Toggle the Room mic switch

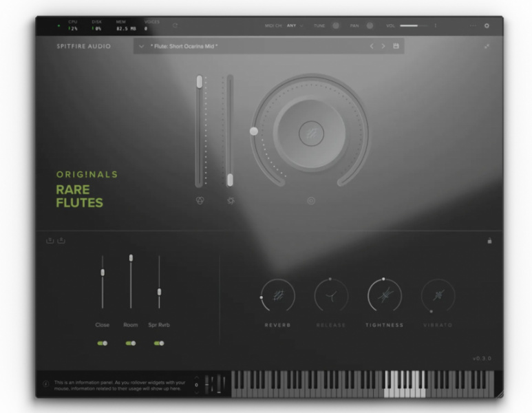click(131, 343)
